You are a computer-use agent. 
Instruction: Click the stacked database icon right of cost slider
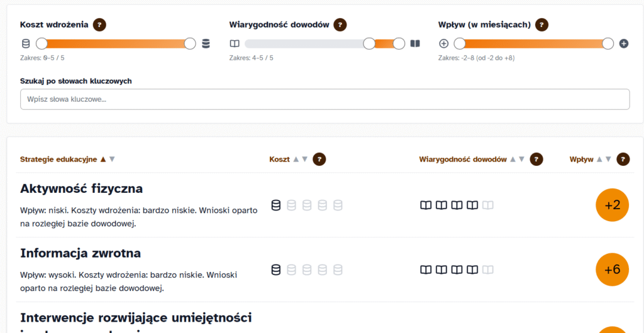point(206,44)
